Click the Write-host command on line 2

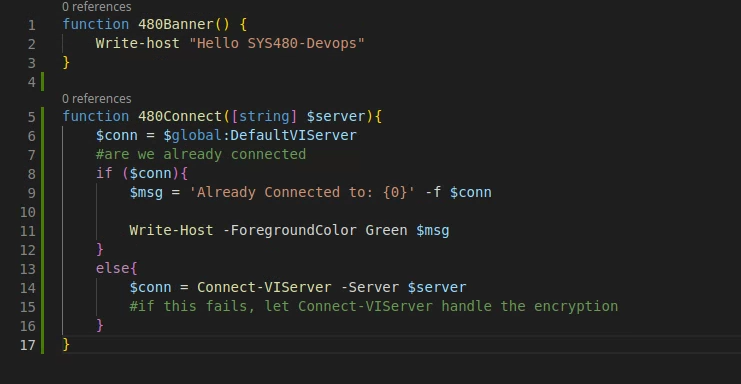[138, 43]
